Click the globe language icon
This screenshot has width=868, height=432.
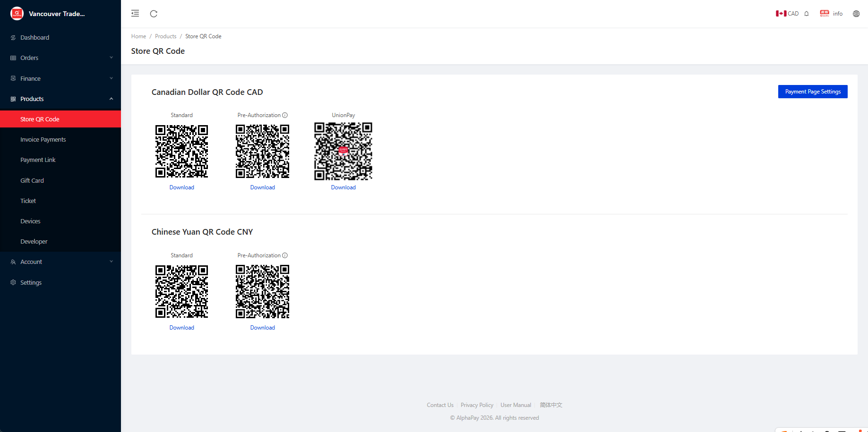coord(856,14)
